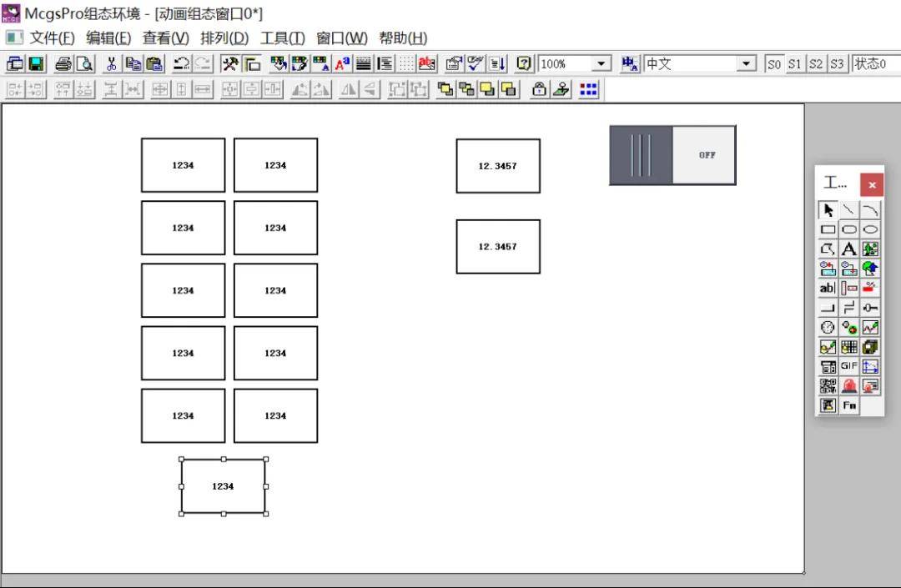Click the Fn tool in toolbox
The width and height of the screenshot is (901, 588).
coord(848,405)
